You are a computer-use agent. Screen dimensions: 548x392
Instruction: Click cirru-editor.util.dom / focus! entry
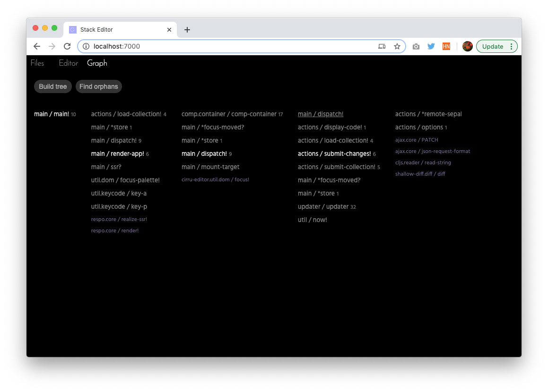coord(215,180)
